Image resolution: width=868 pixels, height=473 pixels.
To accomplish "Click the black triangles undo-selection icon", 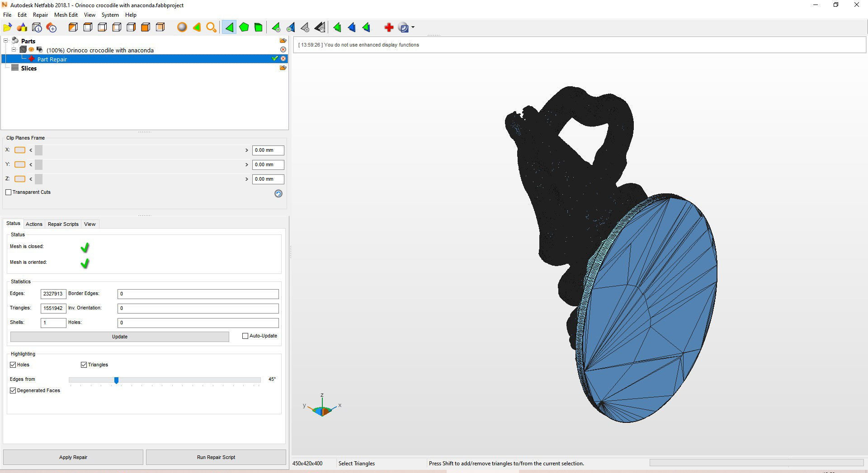I will 320,28.
